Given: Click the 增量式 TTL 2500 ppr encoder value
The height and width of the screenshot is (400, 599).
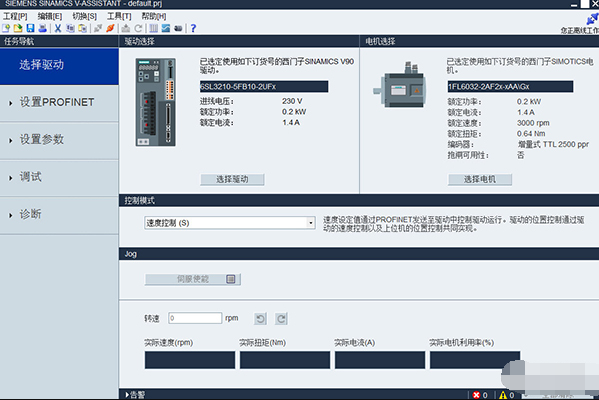Looking at the screenshot, I should pos(553,144).
